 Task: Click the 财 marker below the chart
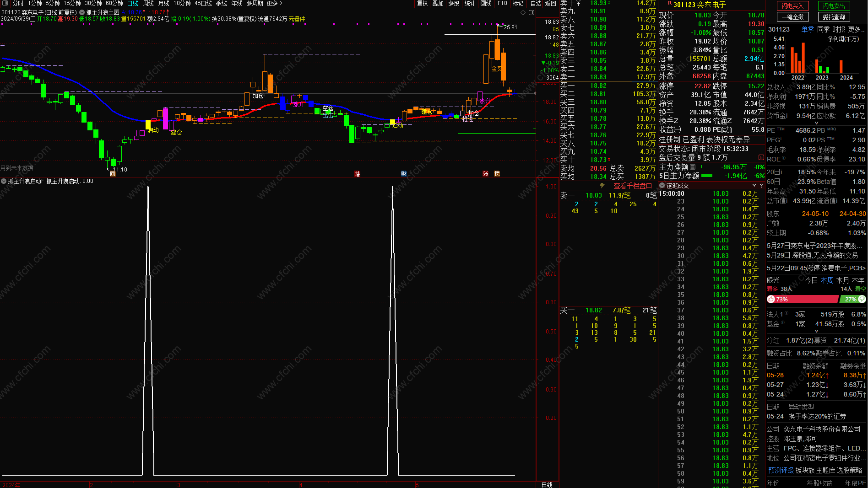coord(404,174)
